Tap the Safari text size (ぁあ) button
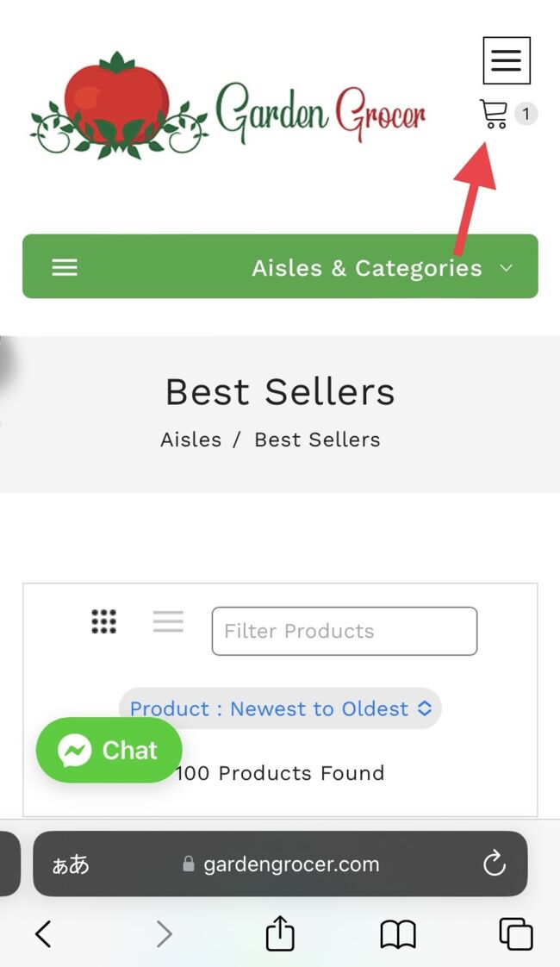The height and width of the screenshot is (967, 560). point(71,864)
